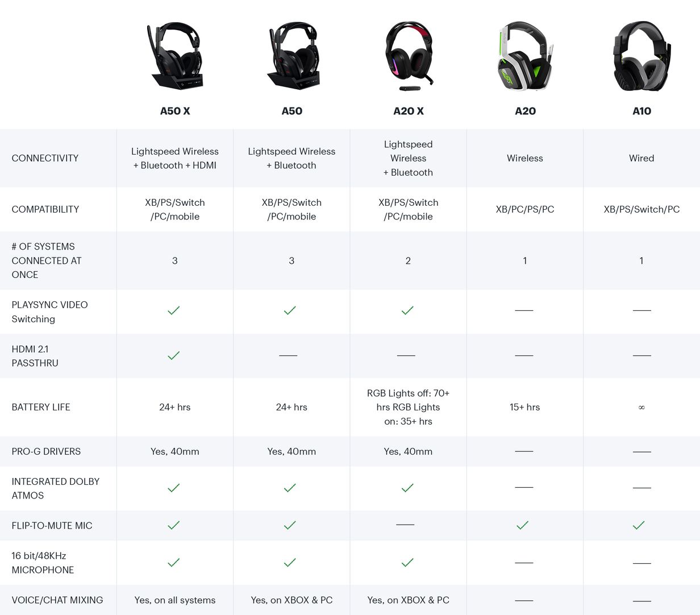Click A20 X 16 bit/48KHz Microphone checkmark
Screen dimensions: 700x615
pyautogui.click(x=407, y=563)
